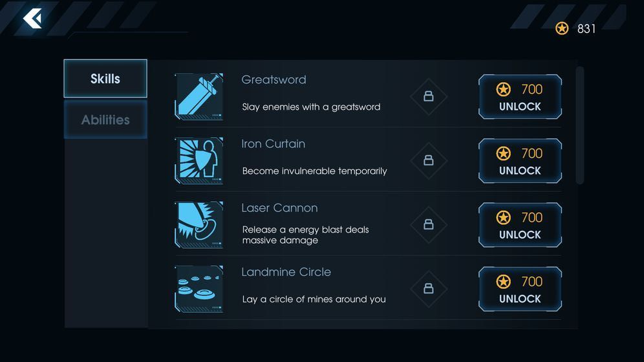Select the Landmine Circle skill icon
This screenshot has width=644, height=362.
click(199, 288)
